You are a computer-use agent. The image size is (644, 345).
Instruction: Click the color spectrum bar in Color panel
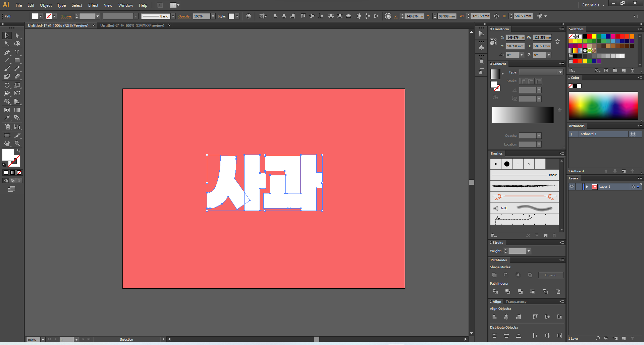click(603, 106)
